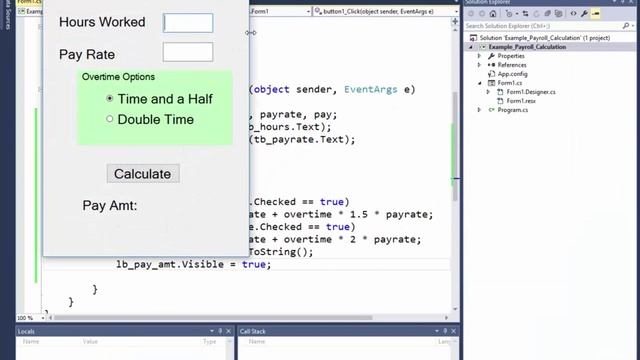Close the Call Stack panel
640x360 pixels.
[453, 331]
